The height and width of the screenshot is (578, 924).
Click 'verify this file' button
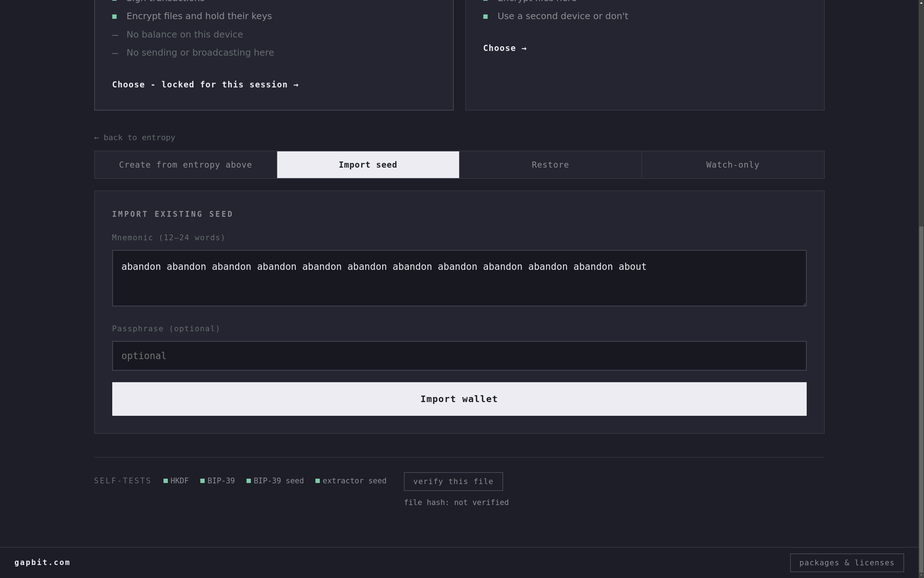(453, 482)
